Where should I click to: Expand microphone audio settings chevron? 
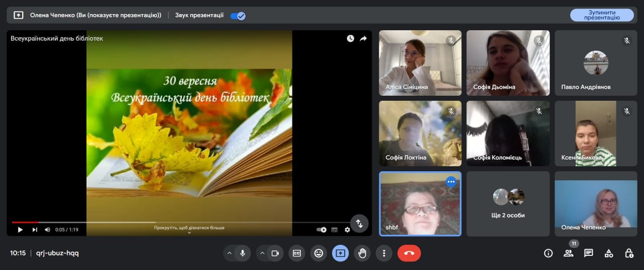click(229, 253)
